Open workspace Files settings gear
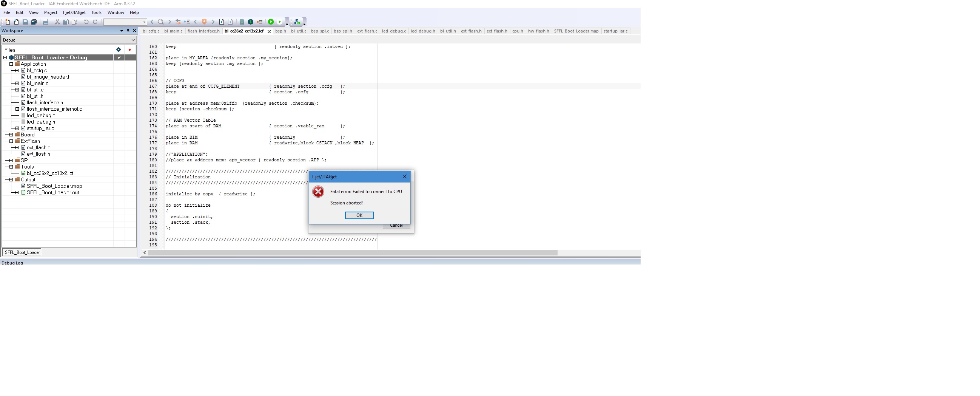The height and width of the screenshot is (396, 980). 118,49
